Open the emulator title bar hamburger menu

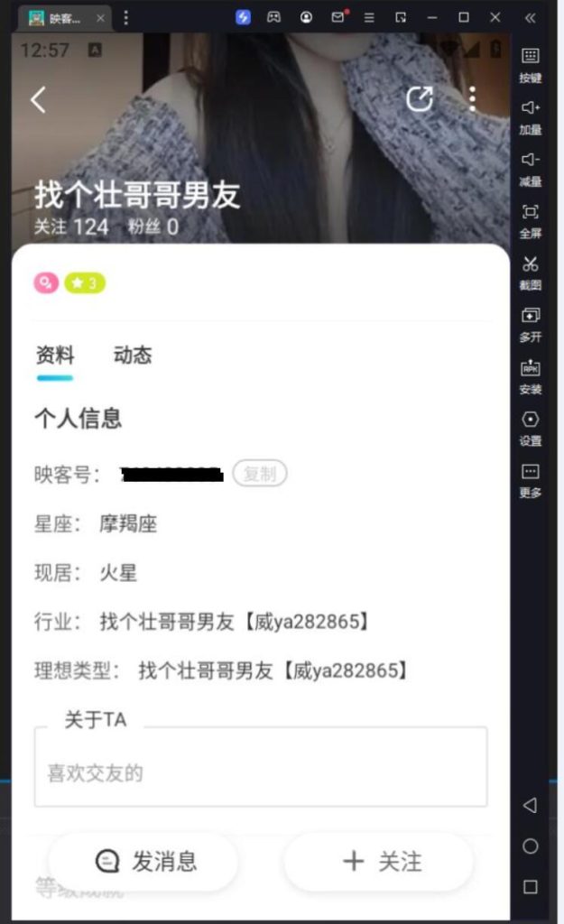click(x=369, y=18)
